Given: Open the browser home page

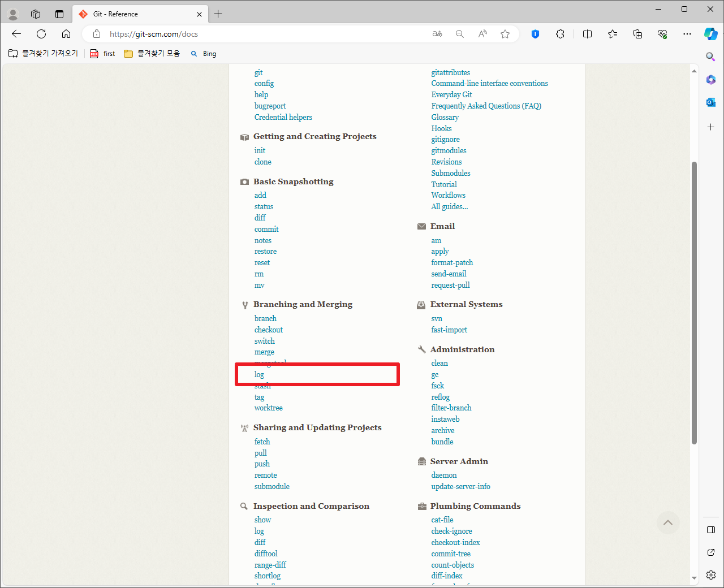Looking at the screenshot, I should pos(66,34).
